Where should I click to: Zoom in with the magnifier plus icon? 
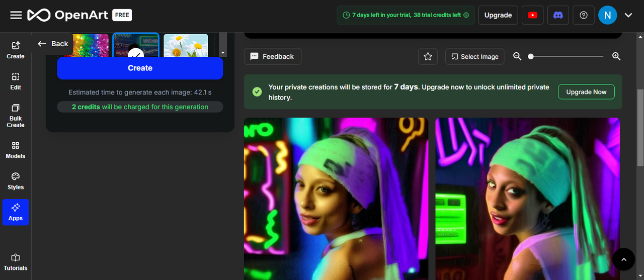click(616, 56)
